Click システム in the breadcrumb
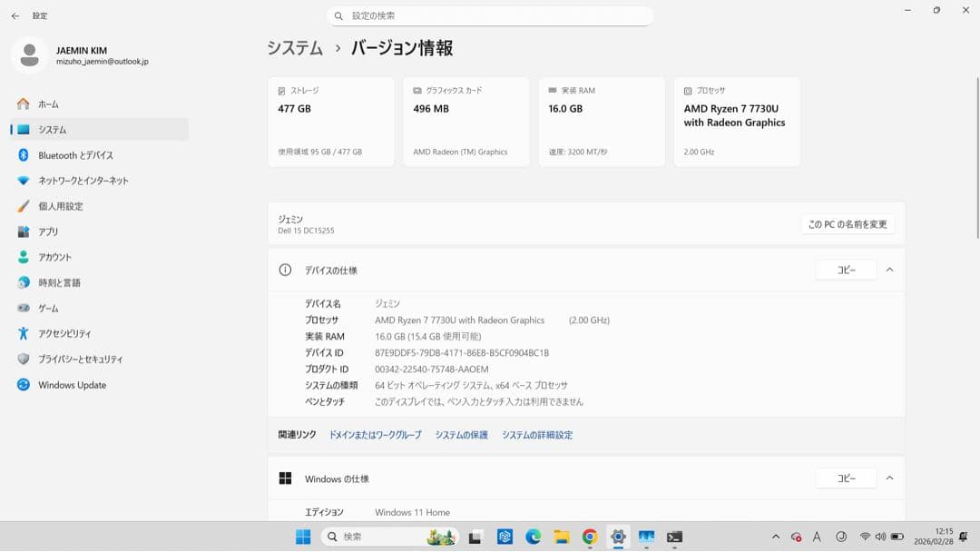 (295, 48)
